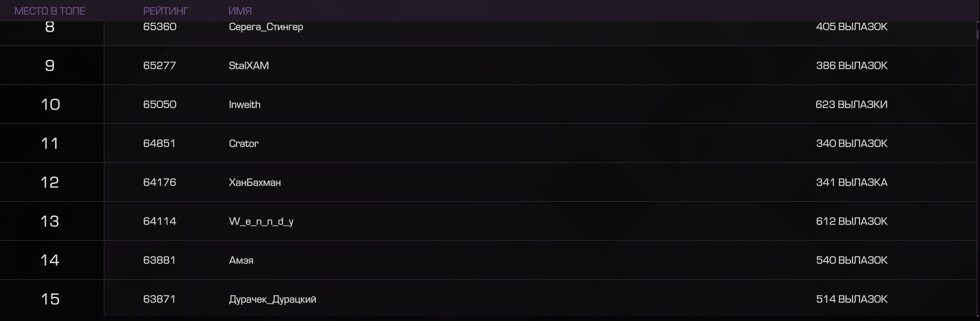Select player name ХанБахман
The width and height of the screenshot is (980, 321).
[255, 182]
